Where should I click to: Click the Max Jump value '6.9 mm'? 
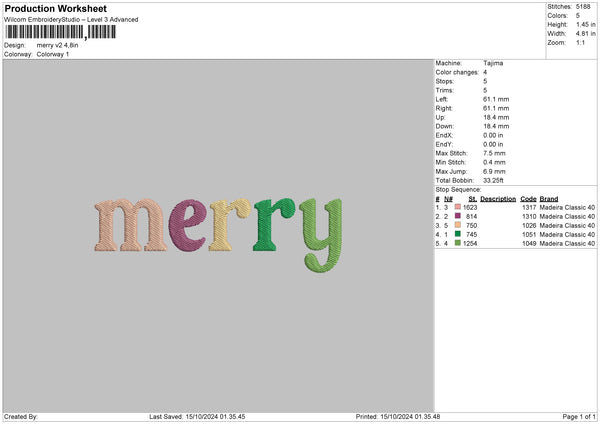tap(494, 171)
